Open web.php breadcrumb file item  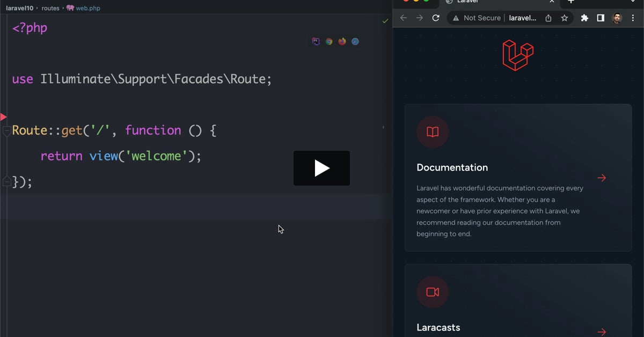(x=83, y=8)
